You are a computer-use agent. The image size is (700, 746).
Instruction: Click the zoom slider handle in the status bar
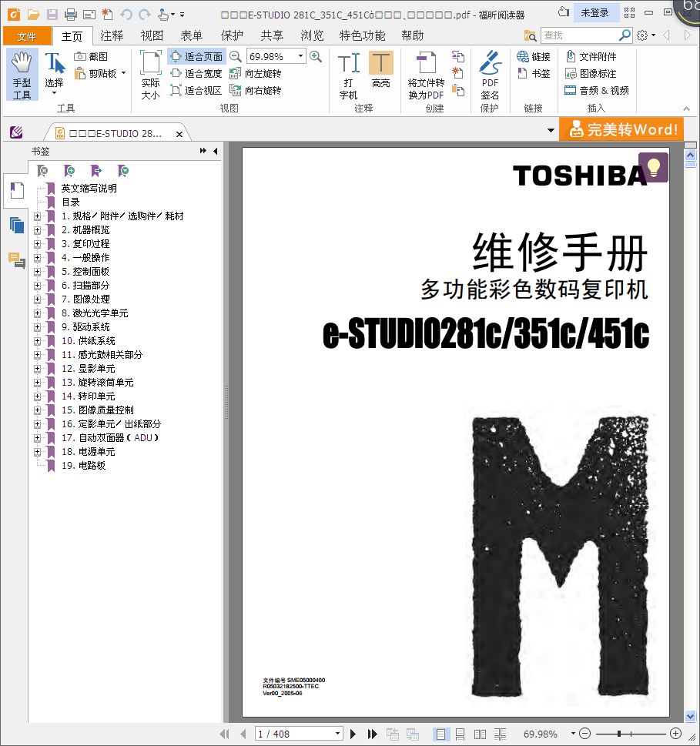(619, 734)
